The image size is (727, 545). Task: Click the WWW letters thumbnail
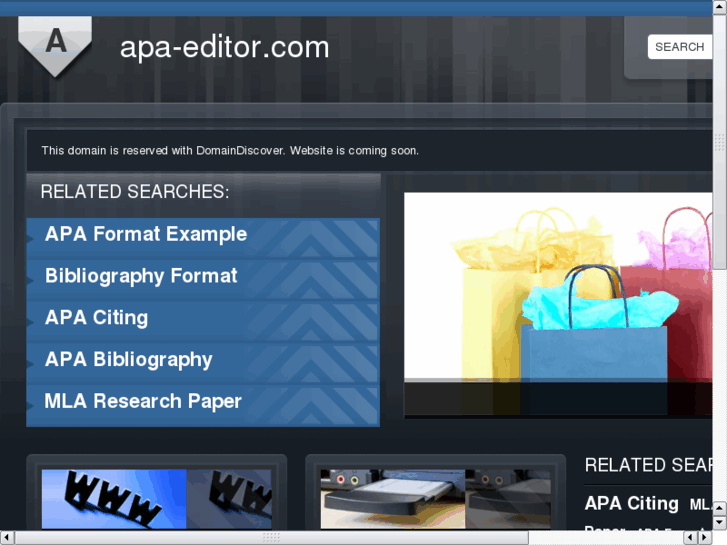156,499
